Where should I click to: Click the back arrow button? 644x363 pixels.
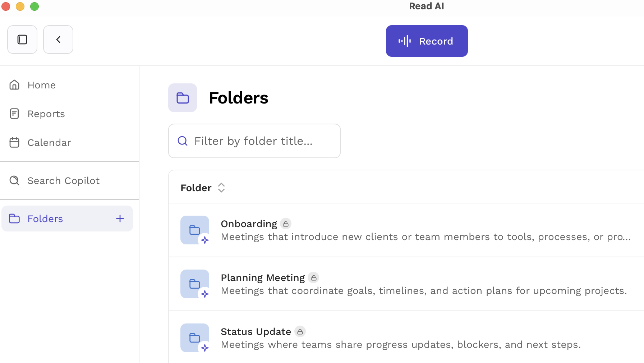click(x=58, y=40)
